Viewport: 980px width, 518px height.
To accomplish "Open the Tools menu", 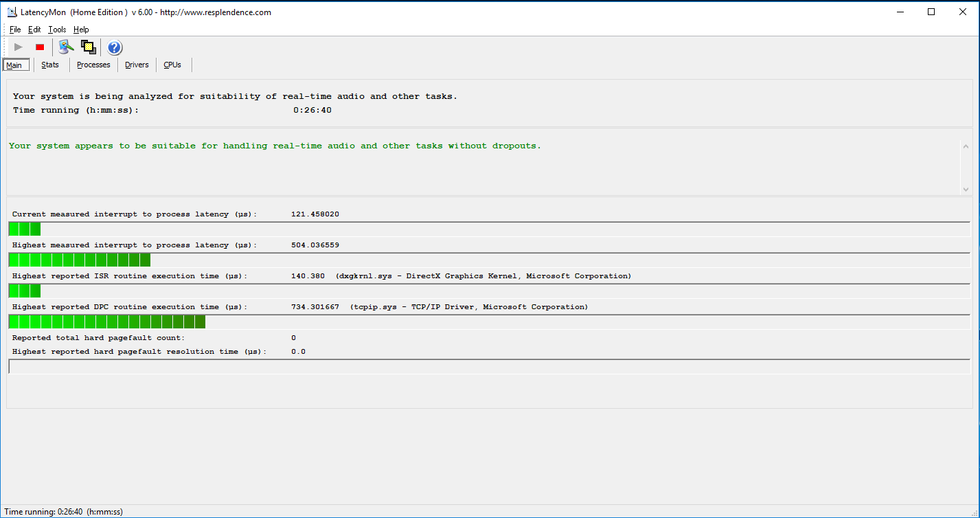I will click(x=58, y=30).
